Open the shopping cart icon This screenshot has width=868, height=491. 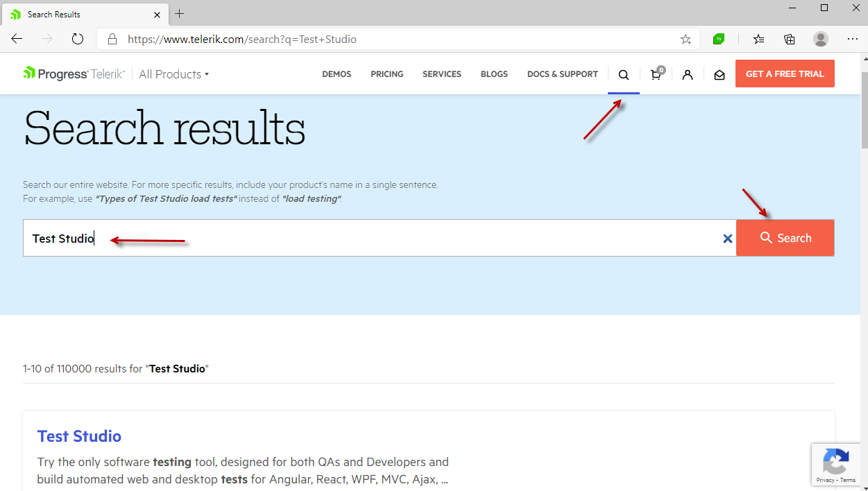656,74
